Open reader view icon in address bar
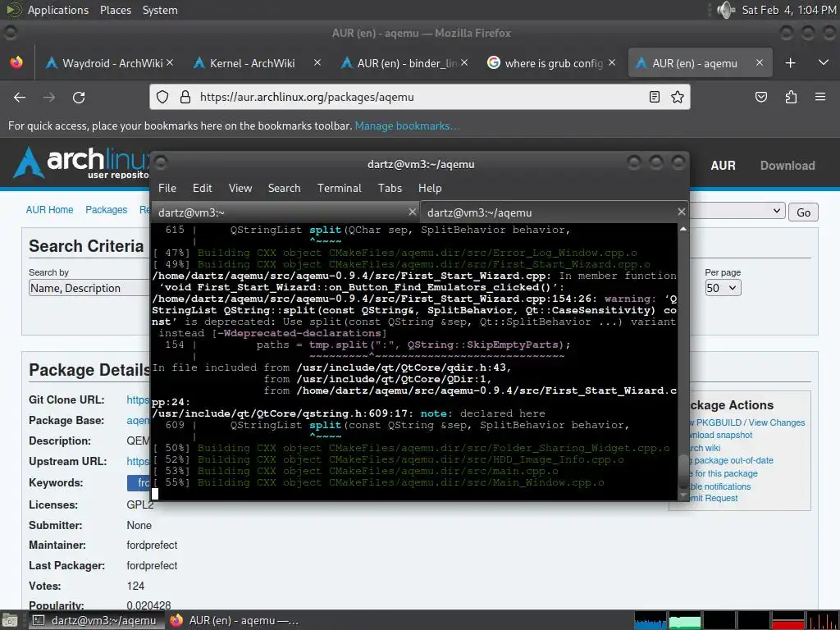840x630 pixels. [x=654, y=97]
